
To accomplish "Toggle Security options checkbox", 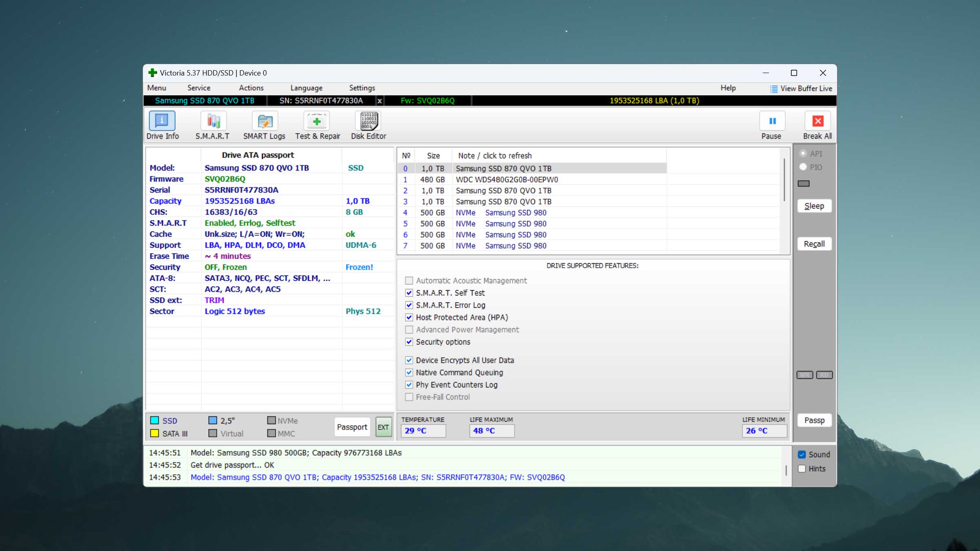I will [x=409, y=342].
